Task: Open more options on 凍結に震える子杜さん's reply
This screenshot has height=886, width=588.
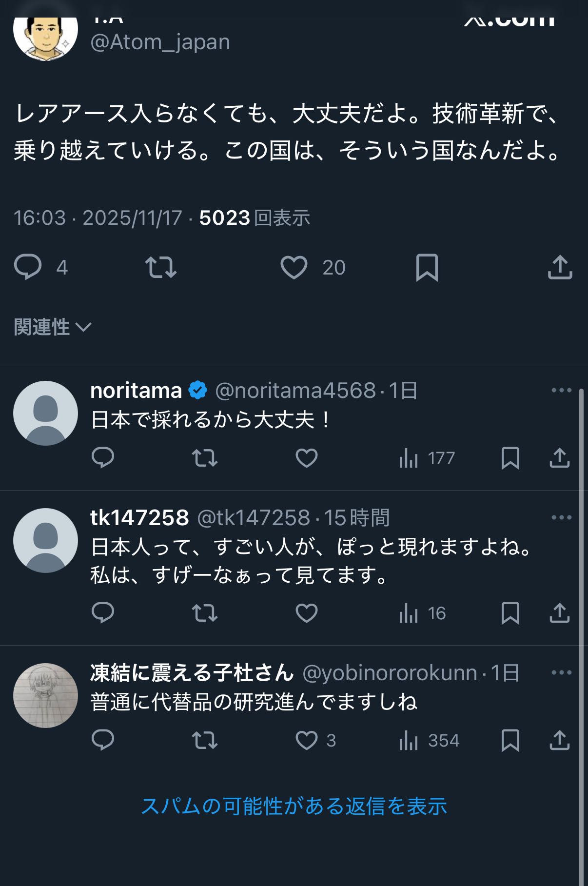Action: coord(561,672)
